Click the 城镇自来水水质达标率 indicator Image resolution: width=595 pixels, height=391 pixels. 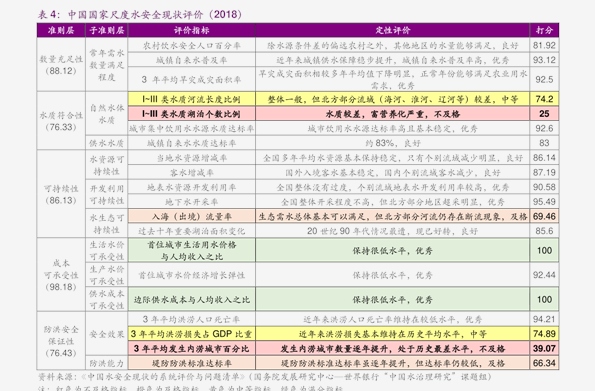[x=192, y=143]
